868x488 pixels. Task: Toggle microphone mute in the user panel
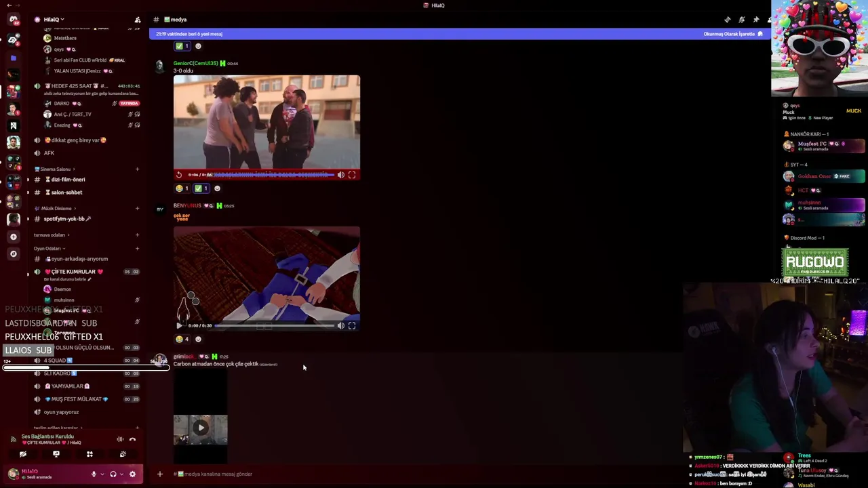pyautogui.click(x=94, y=474)
